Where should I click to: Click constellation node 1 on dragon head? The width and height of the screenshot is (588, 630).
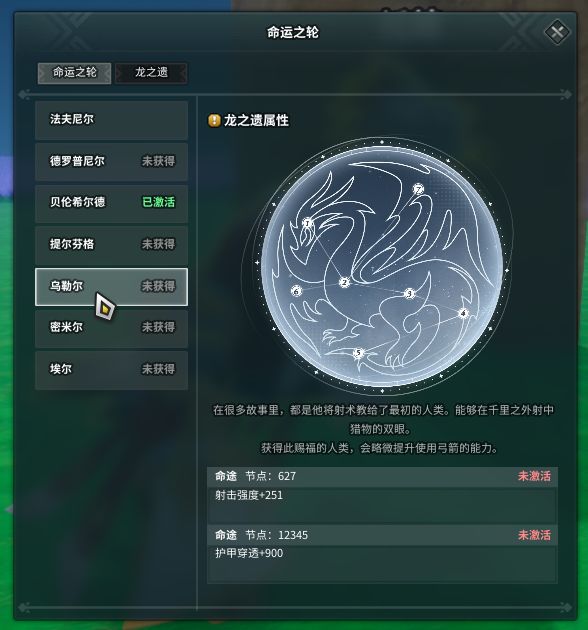point(307,223)
